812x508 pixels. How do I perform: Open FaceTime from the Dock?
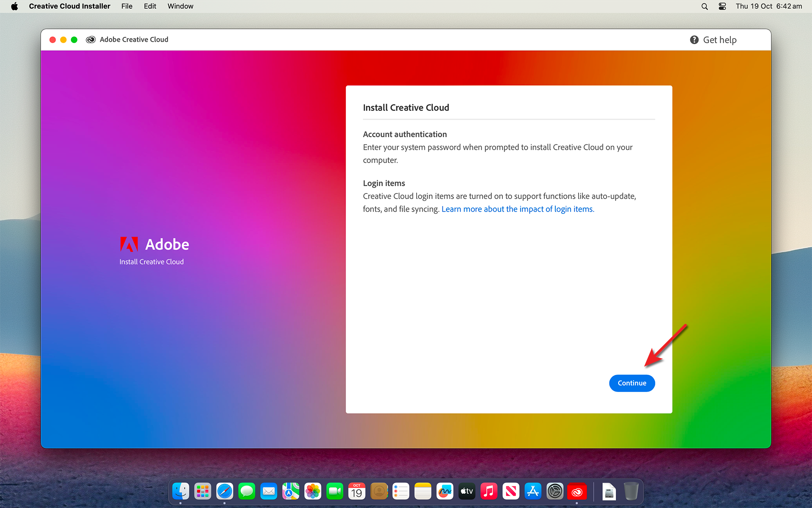point(335,491)
